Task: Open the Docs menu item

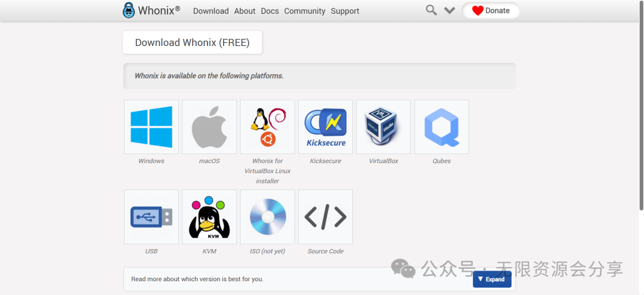Action: (x=270, y=11)
